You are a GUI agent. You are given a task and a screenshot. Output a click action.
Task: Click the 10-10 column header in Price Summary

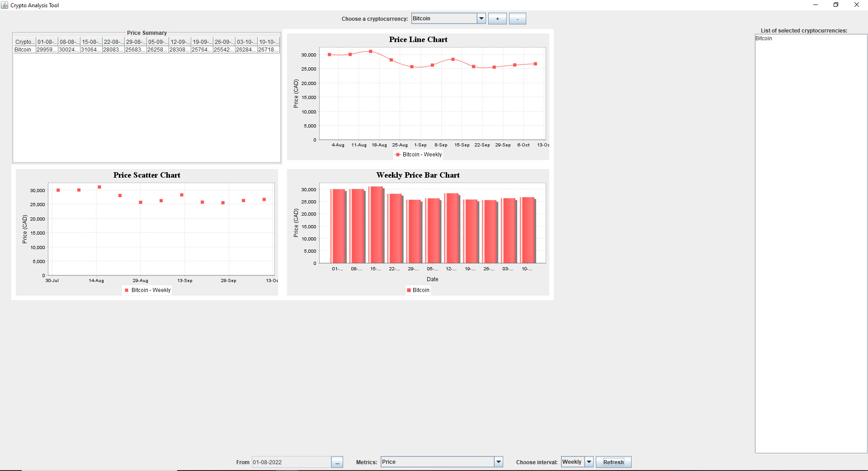(269, 42)
